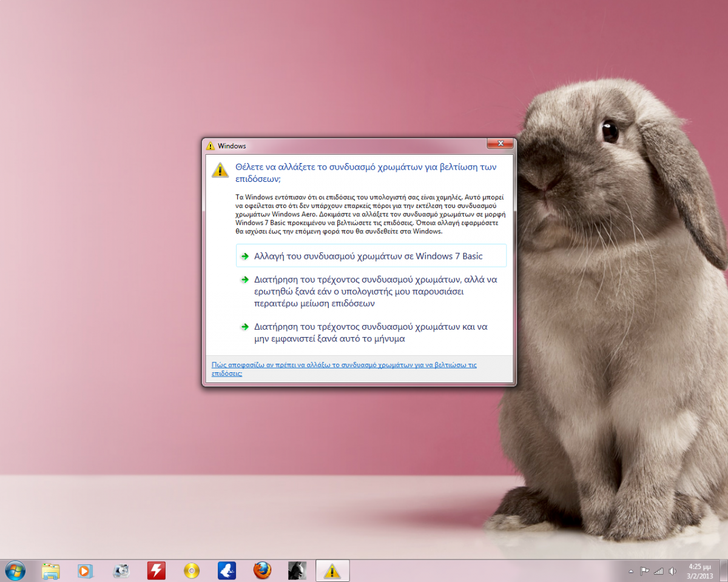
Task: Open the red lightning bolt taskbar app
Action: (157, 570)
